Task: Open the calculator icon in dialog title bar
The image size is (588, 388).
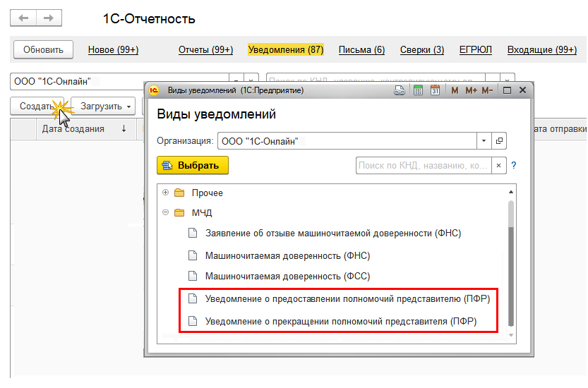Action: pos(418,90)
